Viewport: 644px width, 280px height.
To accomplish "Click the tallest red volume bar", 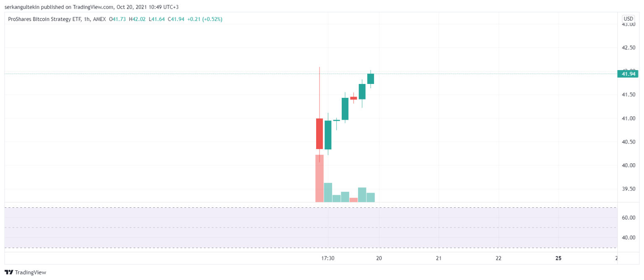I will click(319, 178).
